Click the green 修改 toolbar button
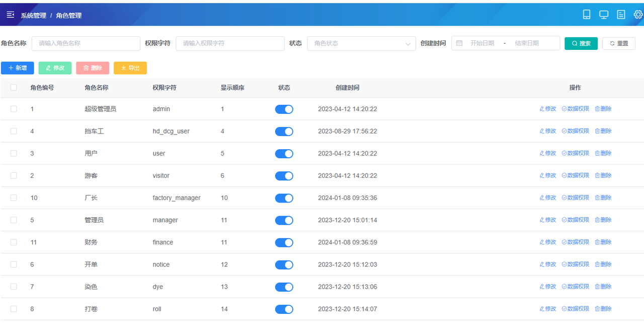The height and width of the screenshot is (327, 644). click(x=55, y=68)
